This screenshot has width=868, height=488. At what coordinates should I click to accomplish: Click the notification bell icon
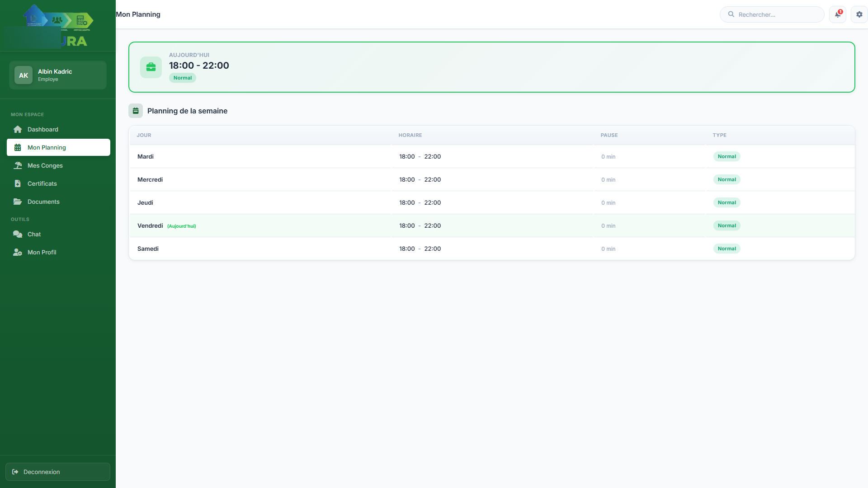point(837,14)
